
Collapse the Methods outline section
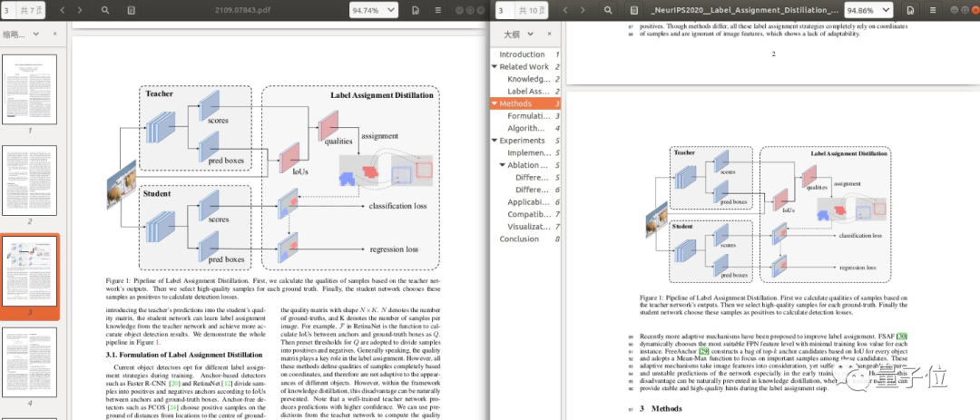(495, 103)
